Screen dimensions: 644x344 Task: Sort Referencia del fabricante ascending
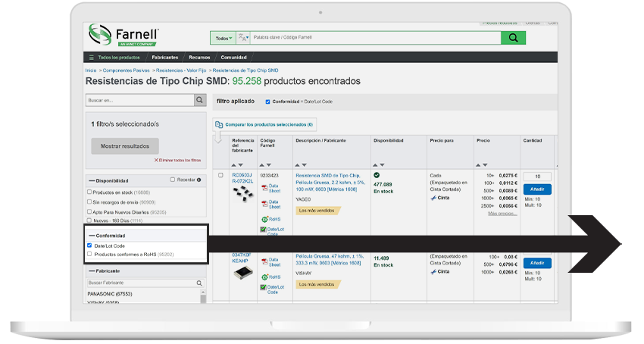(233, 165)
